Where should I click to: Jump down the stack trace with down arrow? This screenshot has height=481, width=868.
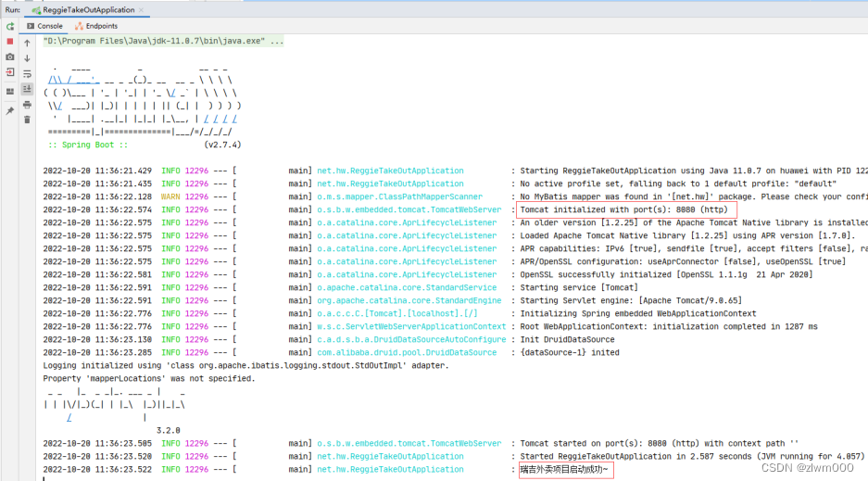pos(27,58)
